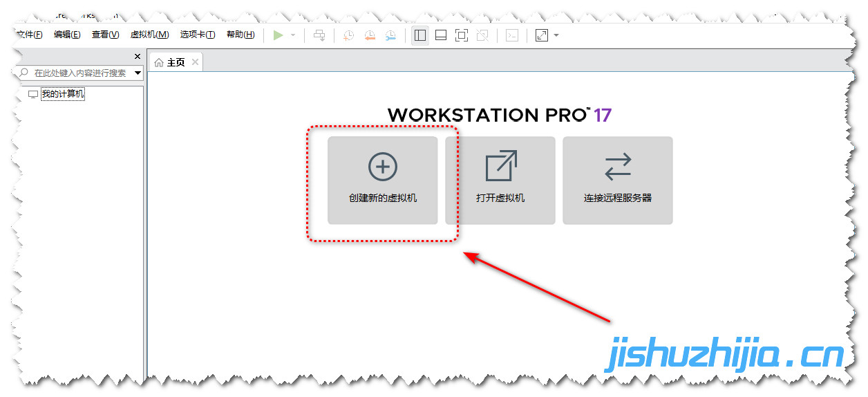Click the full screen mode icon

[462, 35]
